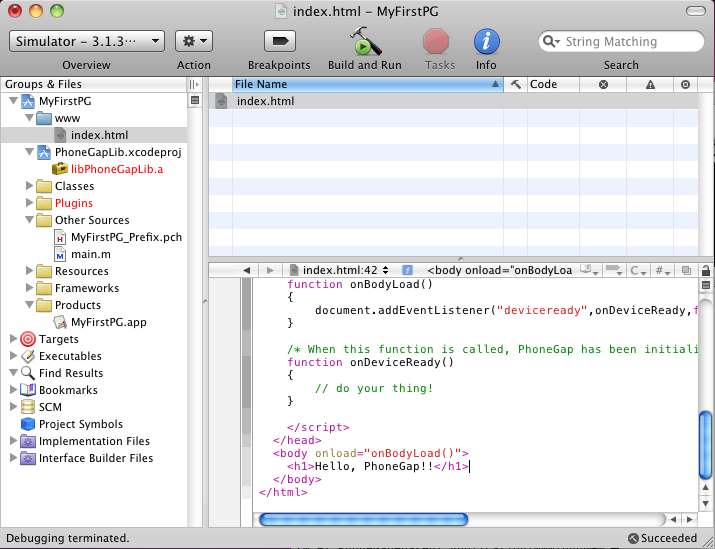This screenshot has width=715, height=549.
Task: Click the toolbar toggle pill button
Action: click(696, 11)
